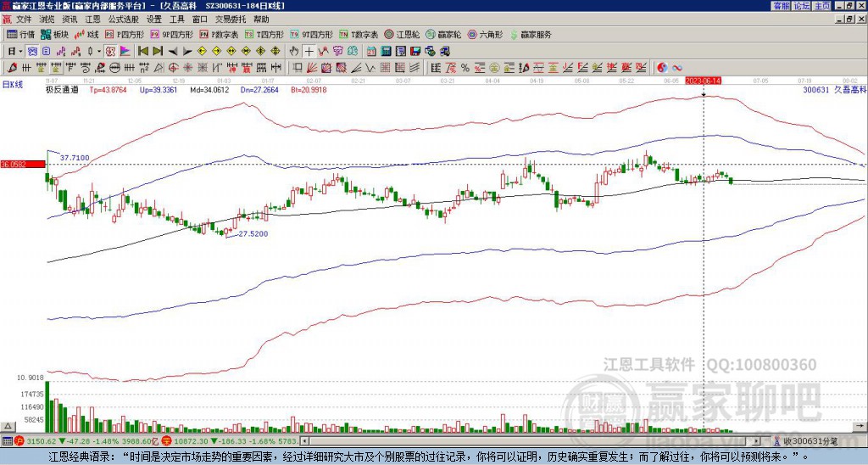Click the black right arrow icon
This screenshot has width=868, height=465.
point(187,51)
